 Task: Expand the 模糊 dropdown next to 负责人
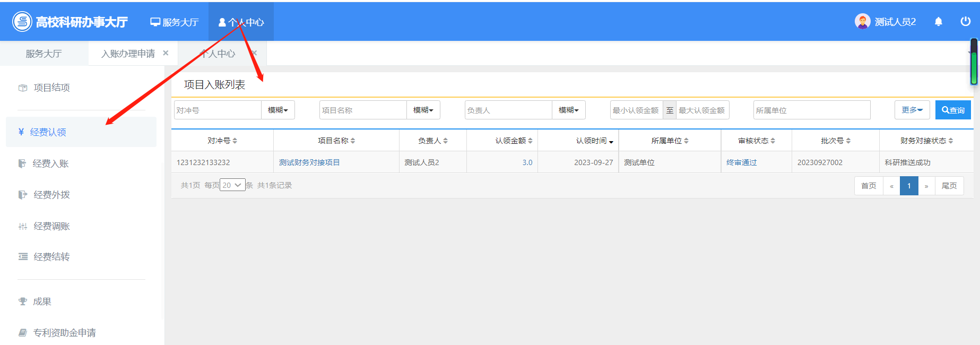point(568,110)
